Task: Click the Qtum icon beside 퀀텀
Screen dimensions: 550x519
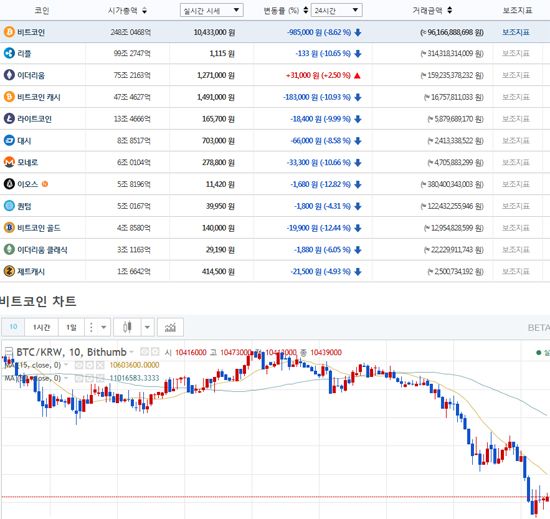Action: click(x=9, y=206)
